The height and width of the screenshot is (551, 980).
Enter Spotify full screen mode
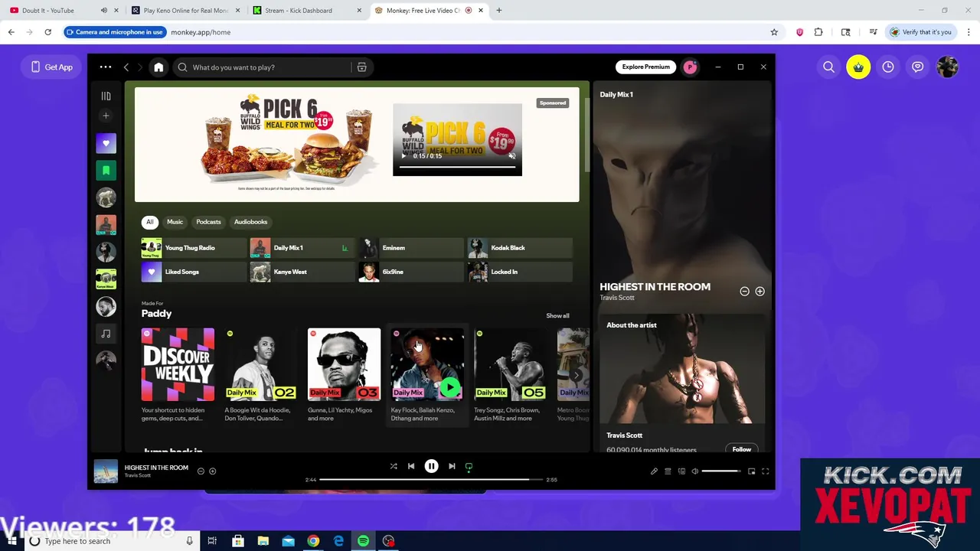click(765, 471)
